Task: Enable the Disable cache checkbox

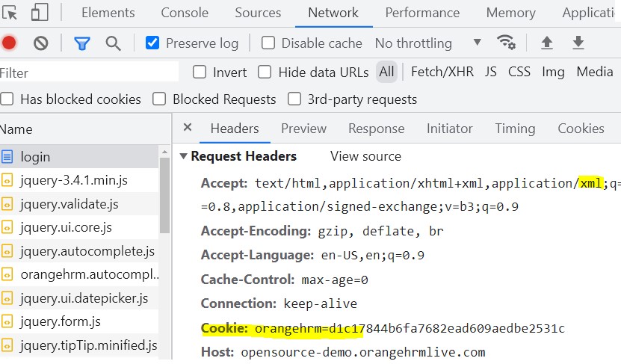Action: (268, 43)
